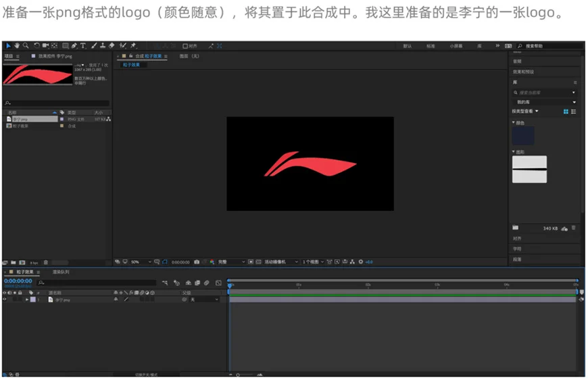Select the Type text tool
The width and height of the screenshot is (588, 379).
point(82,46)
